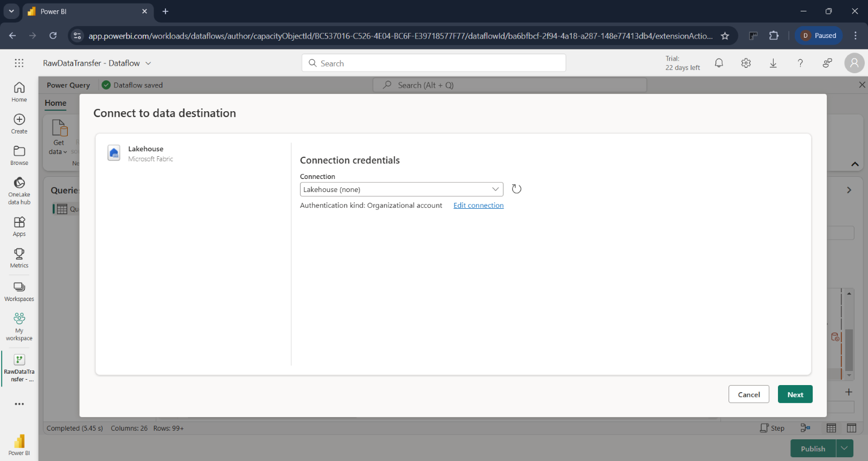Open the Settings gear icon

(746, 63)
